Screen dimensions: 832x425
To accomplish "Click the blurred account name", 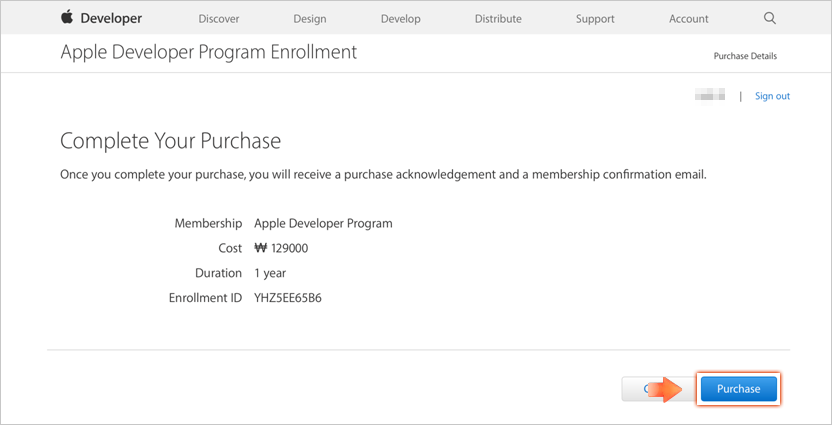I will click(x=709, y=96).
